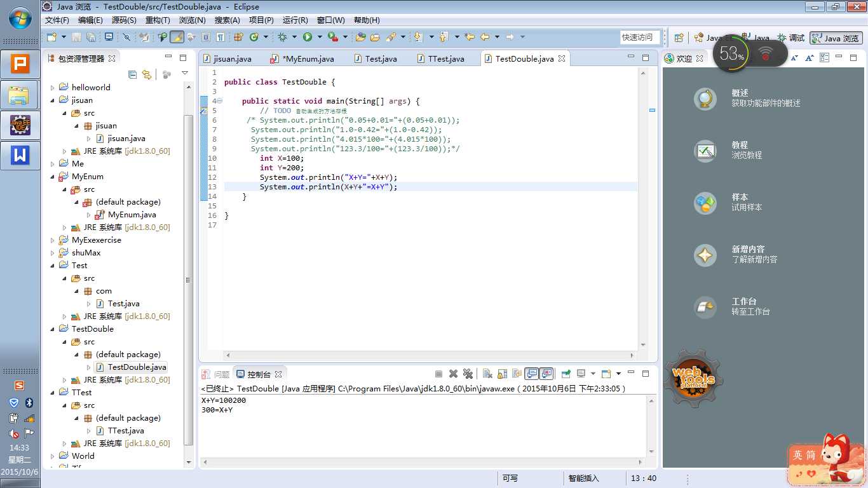This screenshot has width=868, height=488.
Task: Toggle Link with Editor in package explorer
Action: pos(147,74)
